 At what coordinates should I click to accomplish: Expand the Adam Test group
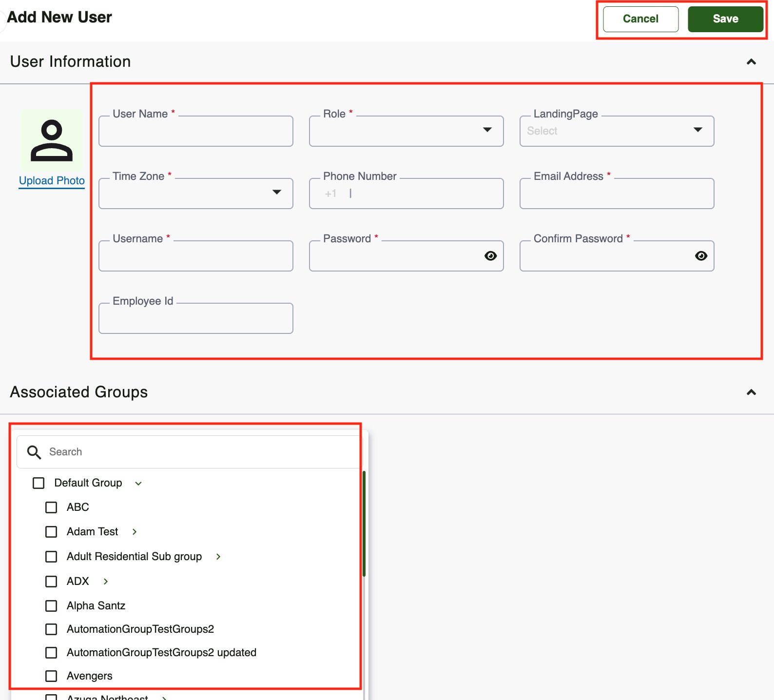click(135, 532)
